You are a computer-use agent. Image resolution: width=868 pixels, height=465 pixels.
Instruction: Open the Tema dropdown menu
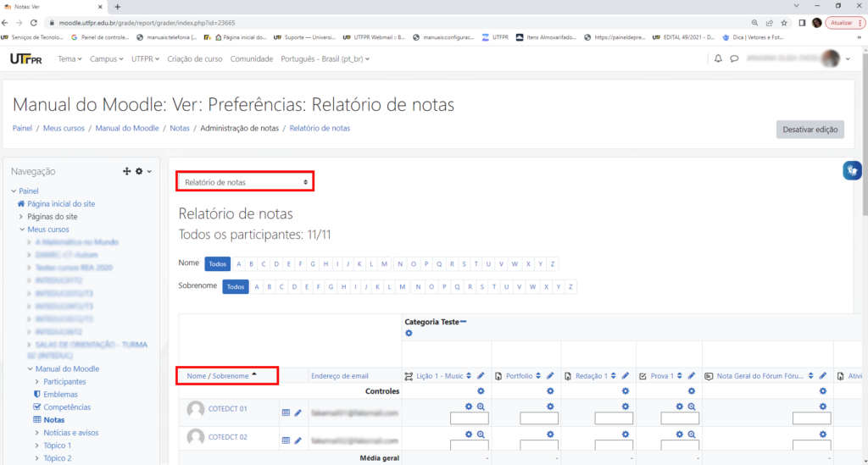(70, 58)
